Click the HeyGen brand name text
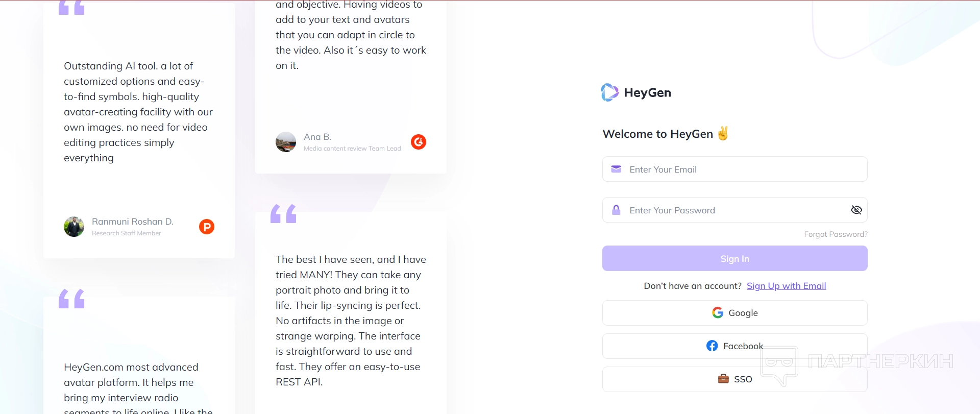 (x=647, y=92)
